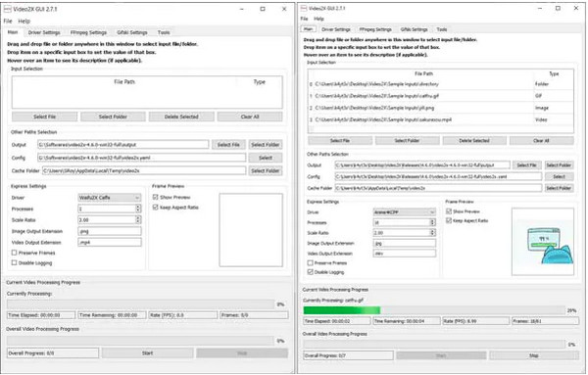This screenshot has width=588, height=375.
Task: Click Delete Selected in left window
Action: 181,117
